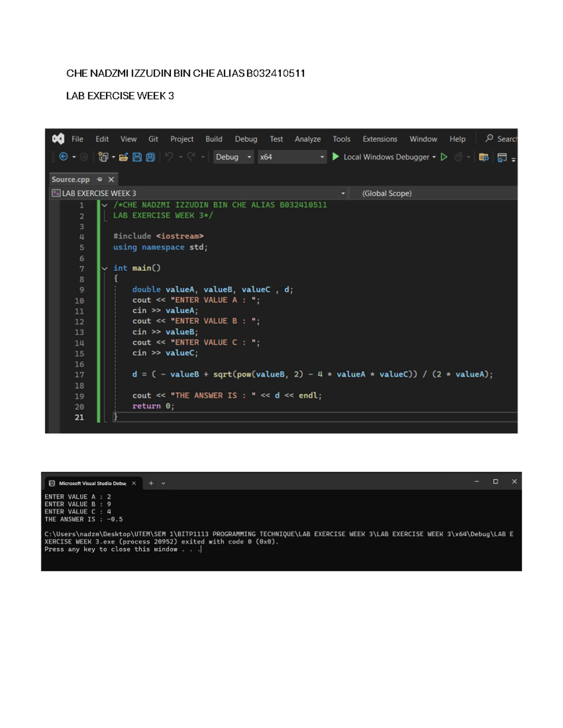Click the Find in Files toolbar icon

[483, 158]
